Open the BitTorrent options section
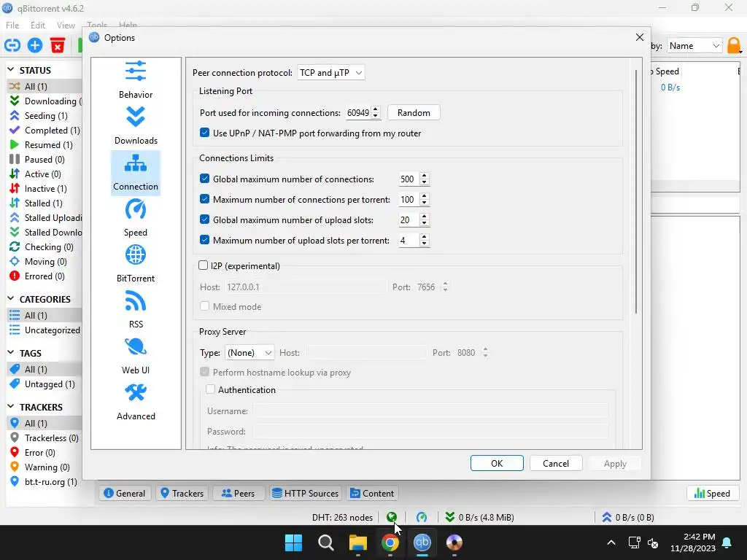This screenshot has height=560, width=747. point(136,263)
